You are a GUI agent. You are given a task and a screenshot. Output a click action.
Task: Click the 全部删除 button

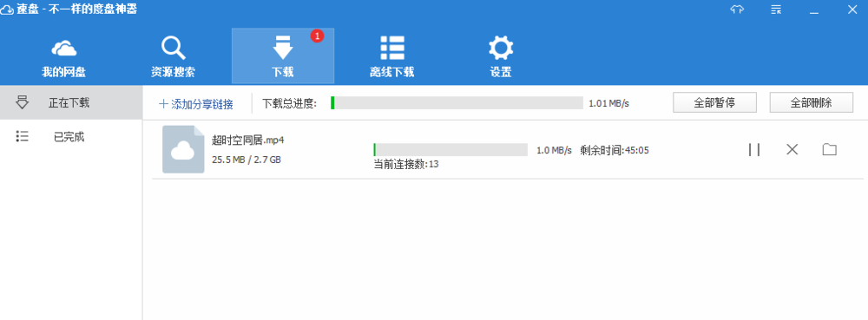coord(811,103)
